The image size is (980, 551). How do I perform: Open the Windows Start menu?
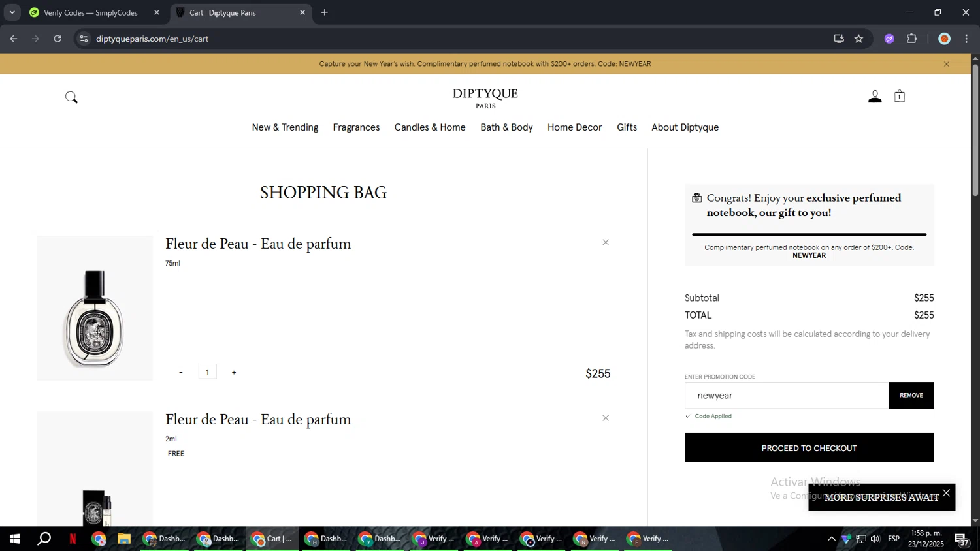14,539
